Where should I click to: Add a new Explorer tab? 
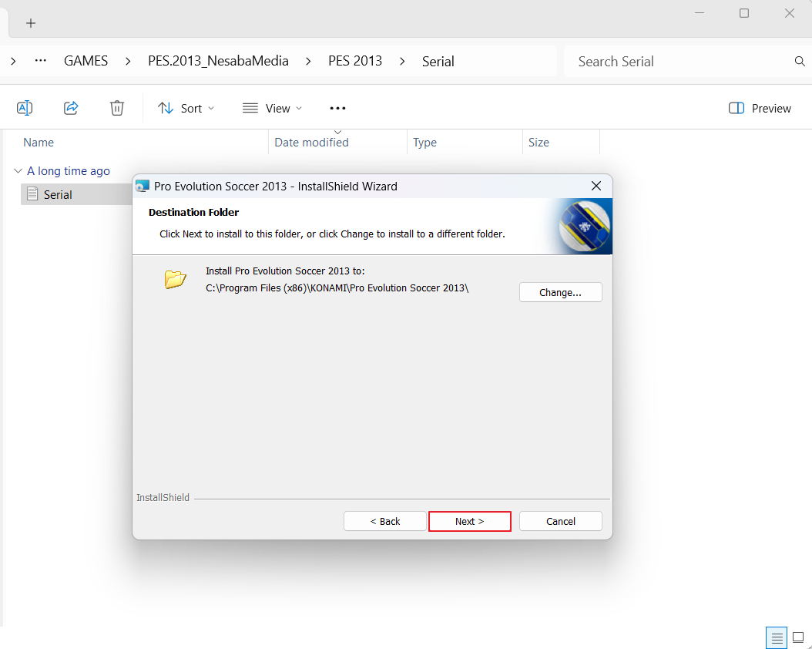tap(31, 23)
